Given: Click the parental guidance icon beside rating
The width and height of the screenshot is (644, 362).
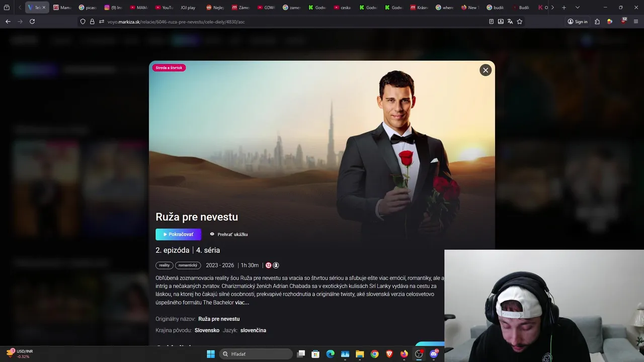Looking at the screenshot, I should [276, 265].
